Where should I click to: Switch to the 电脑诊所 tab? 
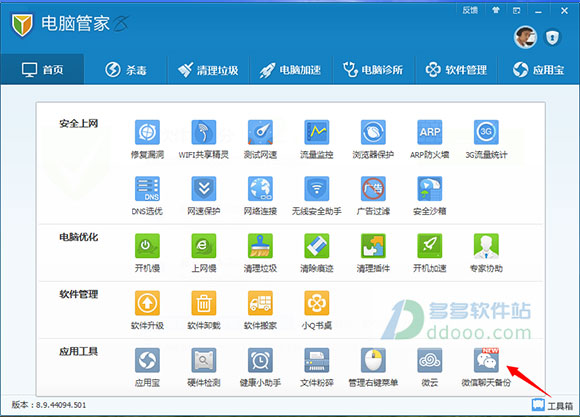(x=373, y=70)
